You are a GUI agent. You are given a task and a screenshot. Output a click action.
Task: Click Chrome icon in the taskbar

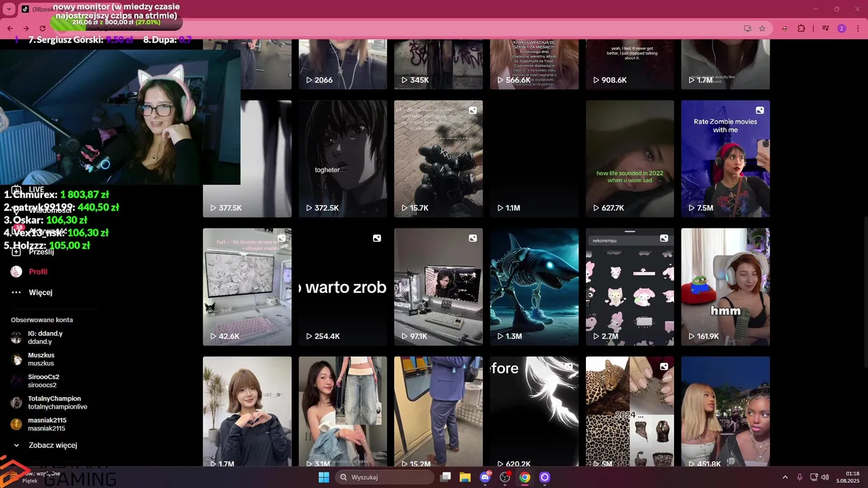pyautogui.click(x=525, y=477)
